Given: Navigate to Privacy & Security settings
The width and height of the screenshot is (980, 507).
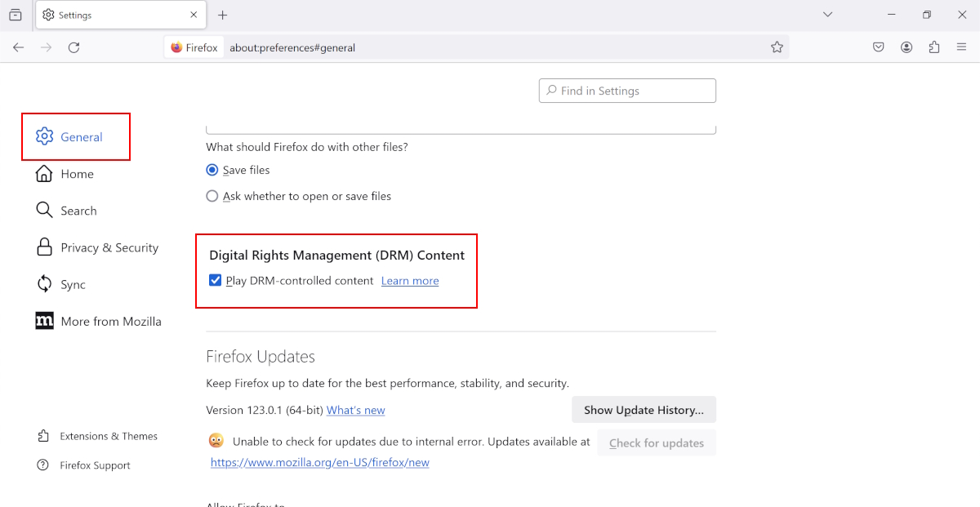Looking at the screenshot, I should 109,247.
